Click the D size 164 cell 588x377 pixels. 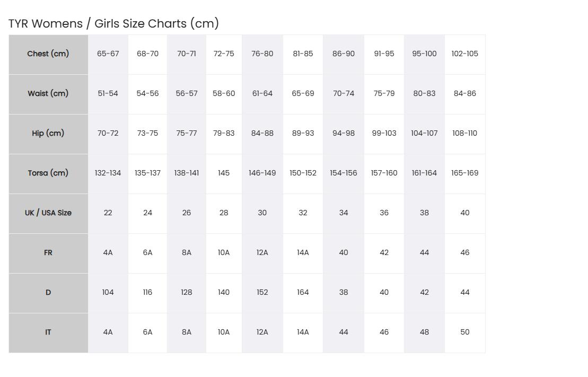[x=303, y=293]
